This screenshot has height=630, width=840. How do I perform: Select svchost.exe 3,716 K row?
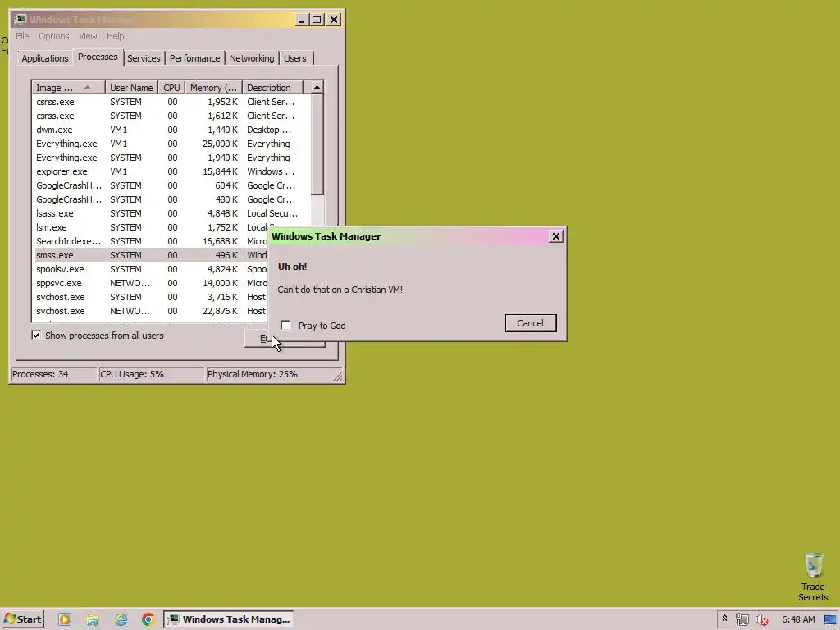[x=151, y=297]
